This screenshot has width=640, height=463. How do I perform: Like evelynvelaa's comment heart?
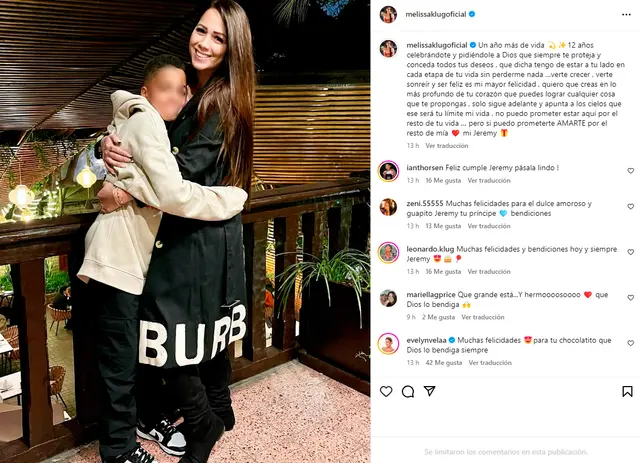631,343
